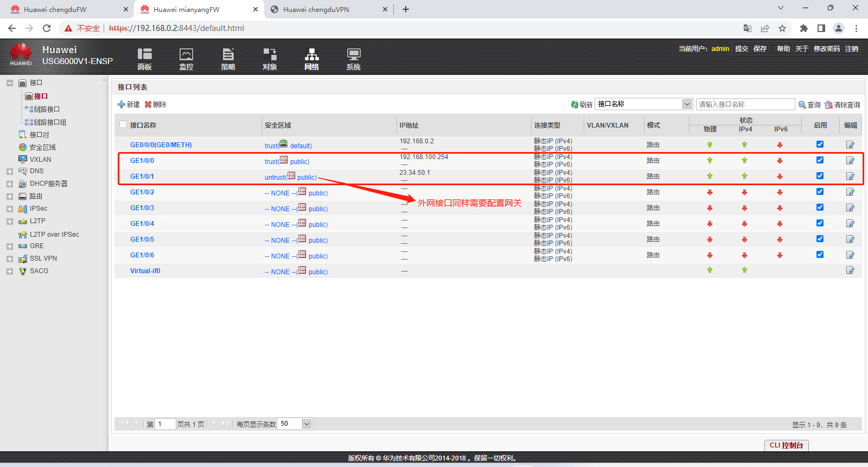The width and height of the screenshot is (868, 467).
Task: Click the 保存 save link
Action: [760, 49]
